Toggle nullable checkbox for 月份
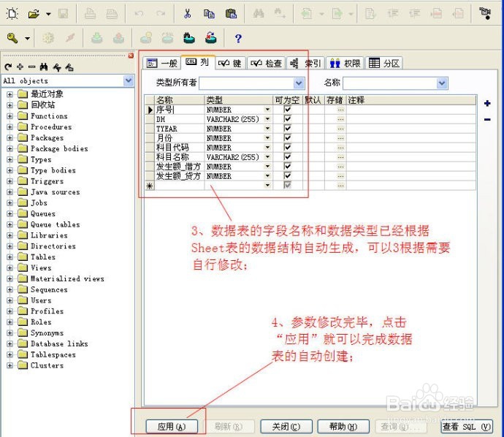 (x=287, y=137)
